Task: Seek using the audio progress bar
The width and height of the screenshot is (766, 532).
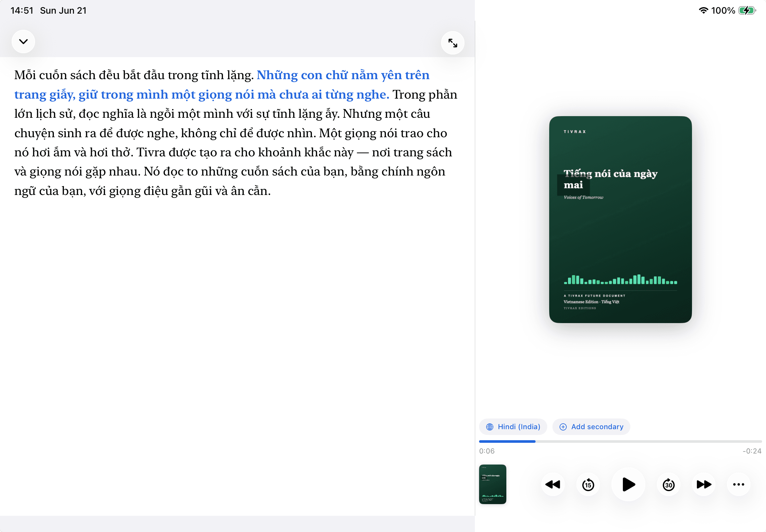Action: [x=620, y=441]
